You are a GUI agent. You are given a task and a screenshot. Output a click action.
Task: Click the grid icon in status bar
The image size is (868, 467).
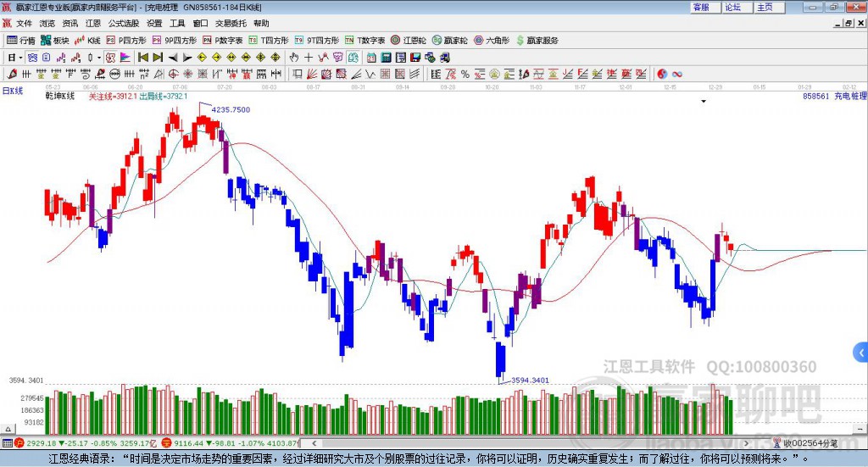click(7, 443)
